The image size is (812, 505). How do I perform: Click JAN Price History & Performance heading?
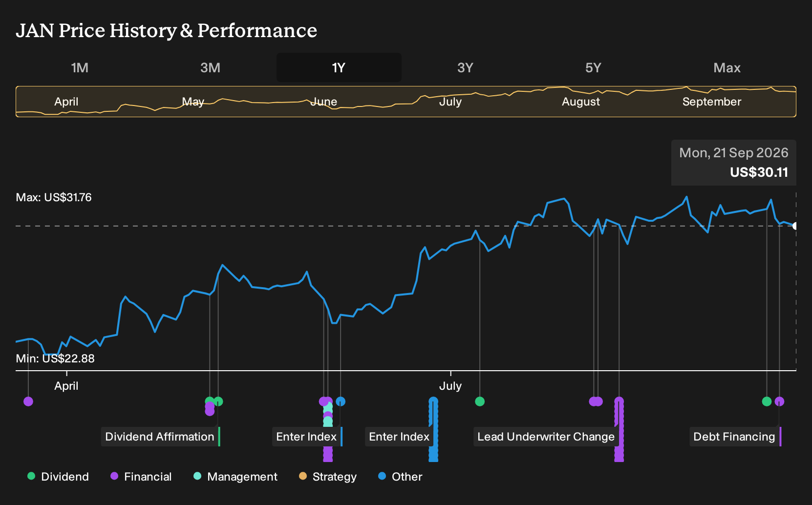167,30
